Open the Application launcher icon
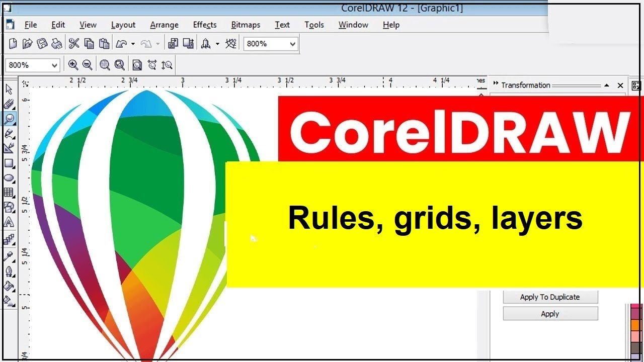This screenshot has height=362, width=644. [206, 44]
